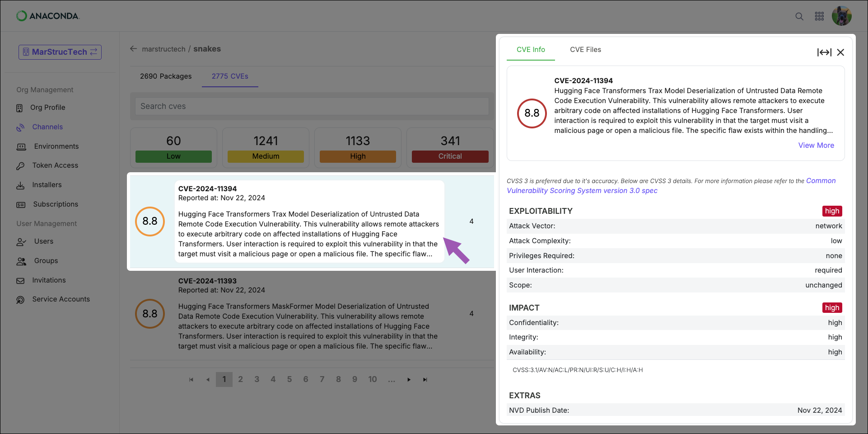Go to page 5
This screenshot has width=868, height=434.
[289, 379]
